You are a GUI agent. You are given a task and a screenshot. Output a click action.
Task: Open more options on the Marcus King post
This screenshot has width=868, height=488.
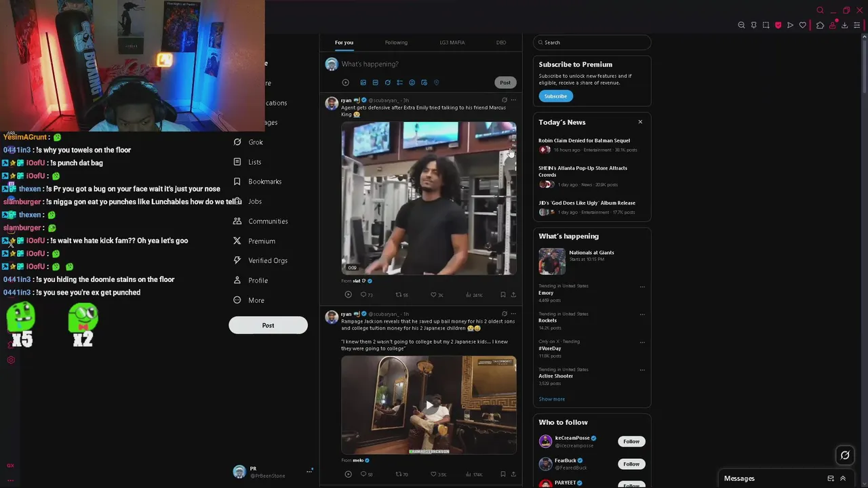coord(513,100)
